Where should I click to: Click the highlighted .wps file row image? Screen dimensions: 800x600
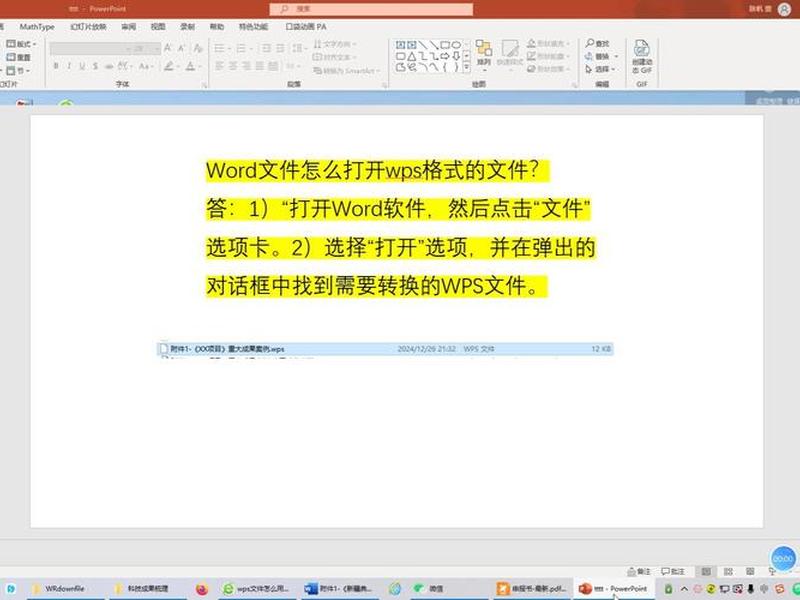coord(386,349)
